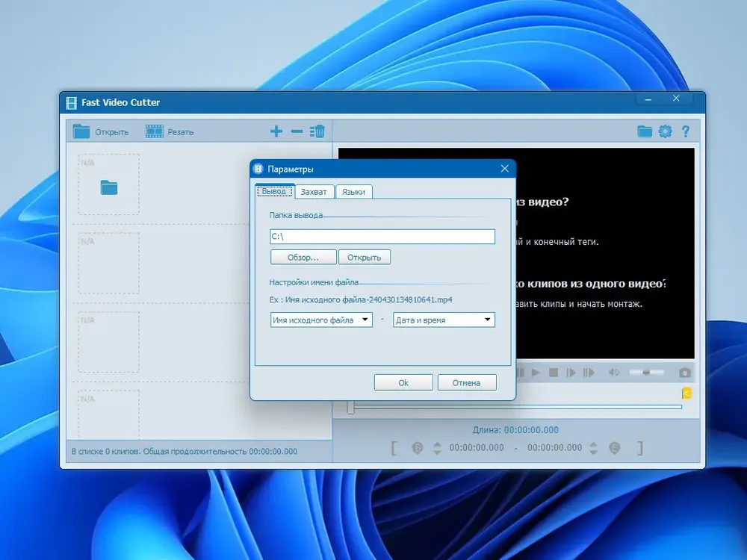Image resolution: width=747 pixels, height=560 pixels.
Task: Click the play button under the video
Action: (536, 373)
